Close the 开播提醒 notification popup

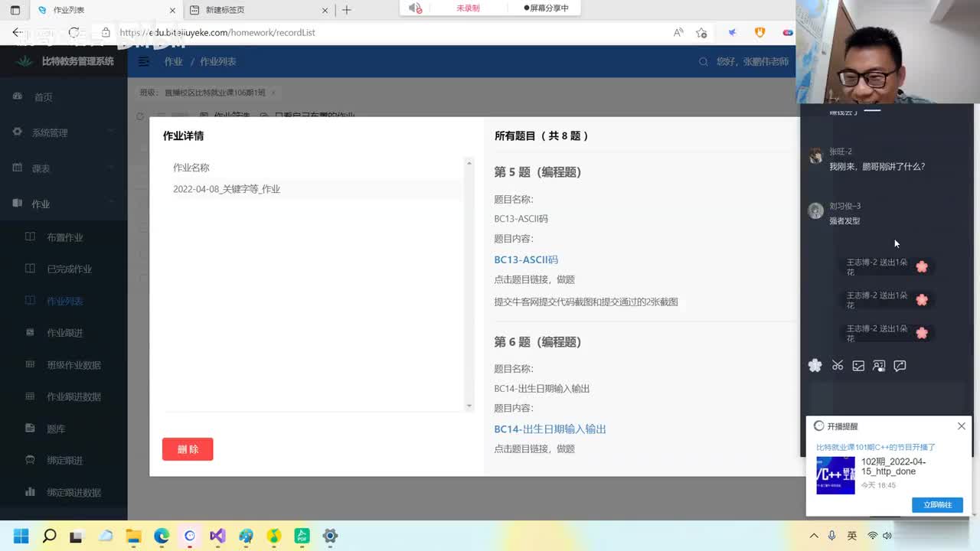(962, 426)
